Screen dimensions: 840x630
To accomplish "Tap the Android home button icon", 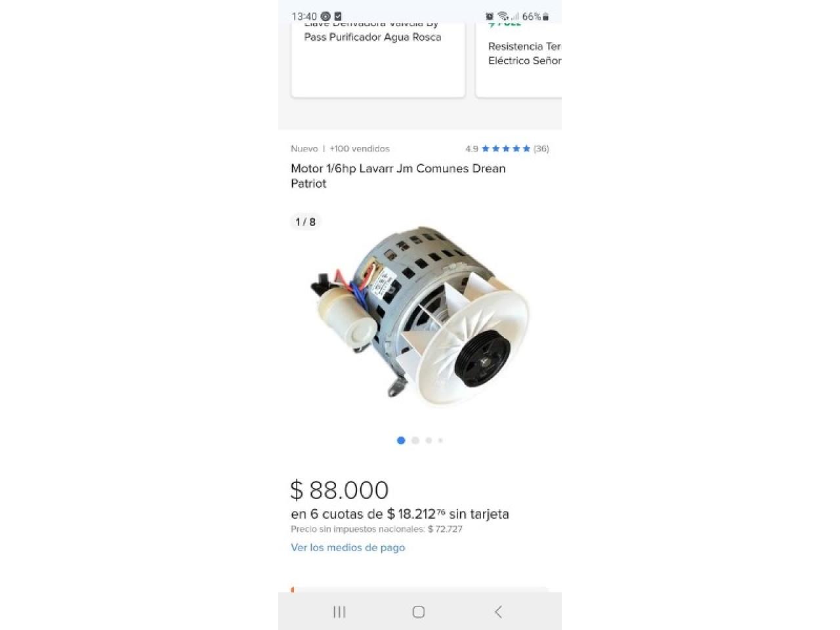I will click(419, 612).
